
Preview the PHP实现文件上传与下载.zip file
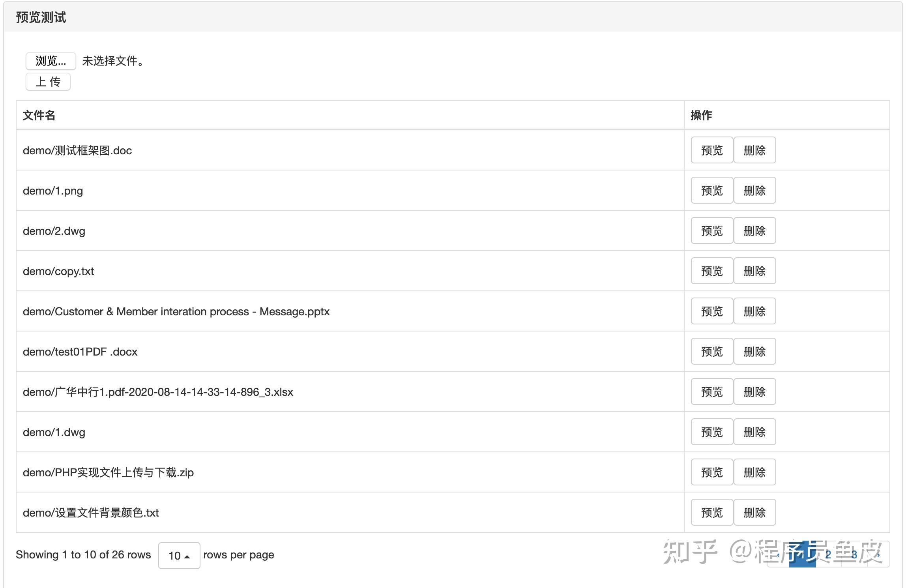[711, 472]
